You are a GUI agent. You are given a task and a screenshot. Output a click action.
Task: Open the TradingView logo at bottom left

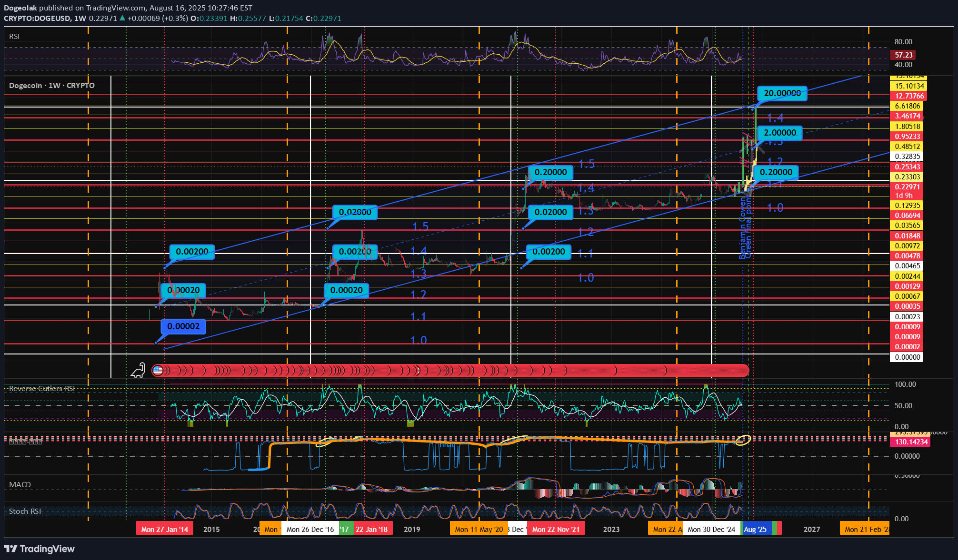(39, 549)
